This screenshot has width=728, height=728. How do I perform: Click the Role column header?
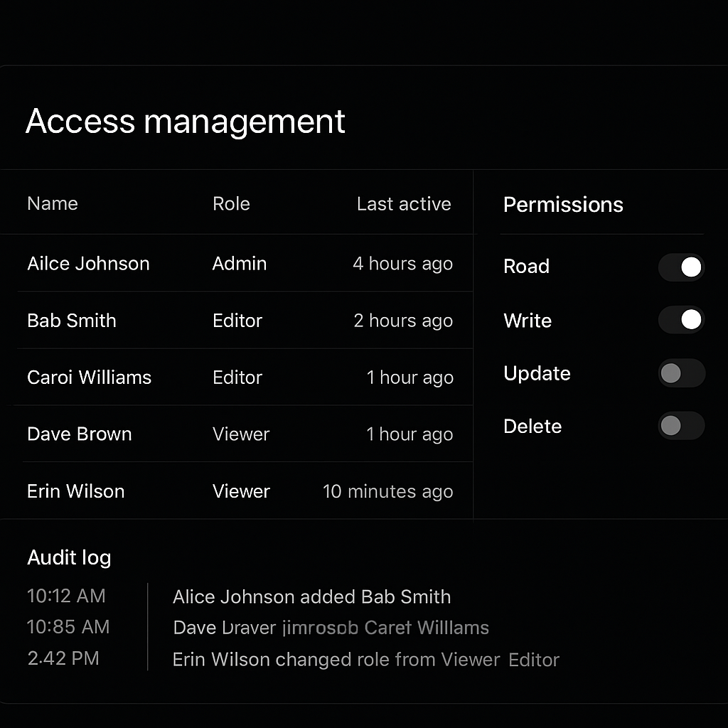pos(231,204)
